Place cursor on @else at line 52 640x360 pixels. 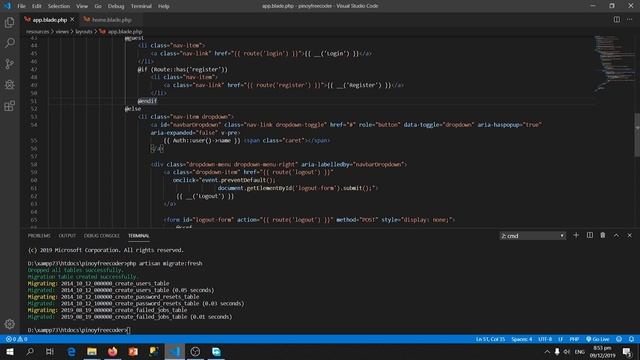133,109
